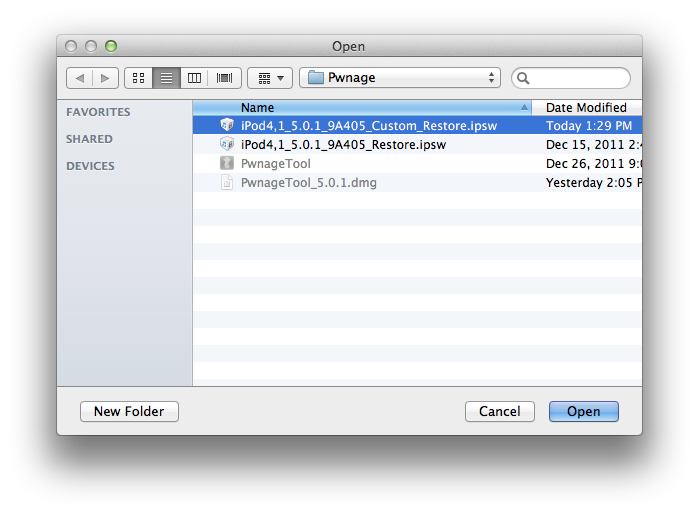Click the PwnageTool_5.0.1.dmg file icon
Image resolution: width=699 pixels, height=514 pixels.
(x=227, y=183)
